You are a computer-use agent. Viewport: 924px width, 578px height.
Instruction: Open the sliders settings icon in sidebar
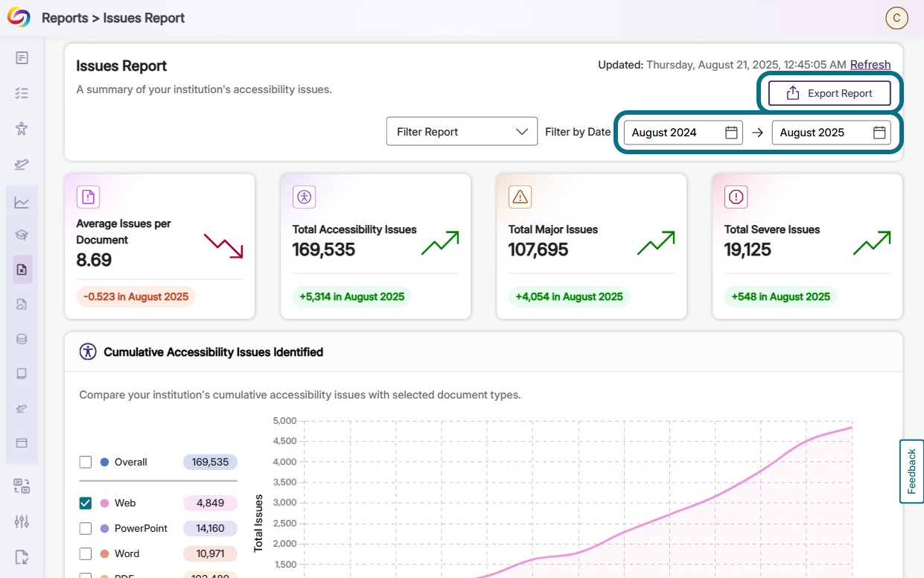(x=22, y=521)
